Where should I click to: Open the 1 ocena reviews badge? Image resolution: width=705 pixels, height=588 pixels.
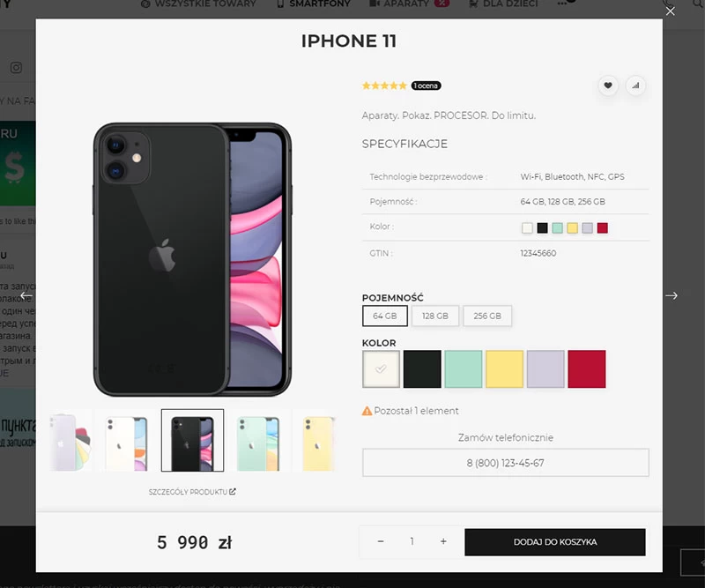(426, 86)
